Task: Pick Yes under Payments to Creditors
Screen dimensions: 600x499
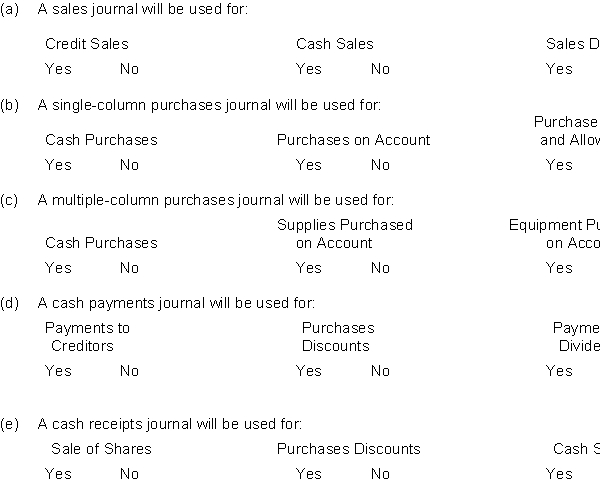Action: point(58,371)
